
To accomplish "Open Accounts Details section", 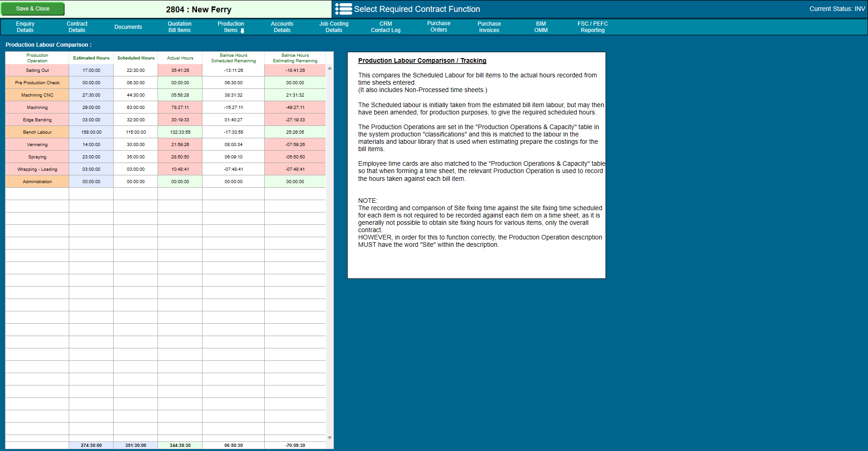I will (282, 27).
